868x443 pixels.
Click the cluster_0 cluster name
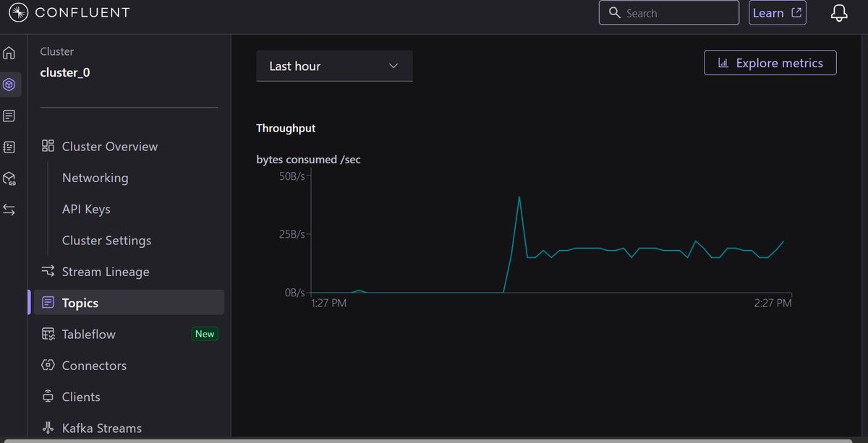pyautogui.click(x=65, y=72)
